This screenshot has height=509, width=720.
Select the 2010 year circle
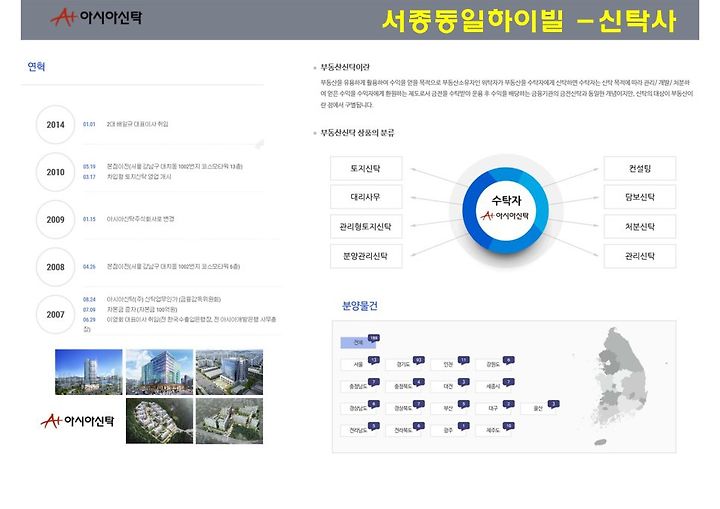point(56,172)
